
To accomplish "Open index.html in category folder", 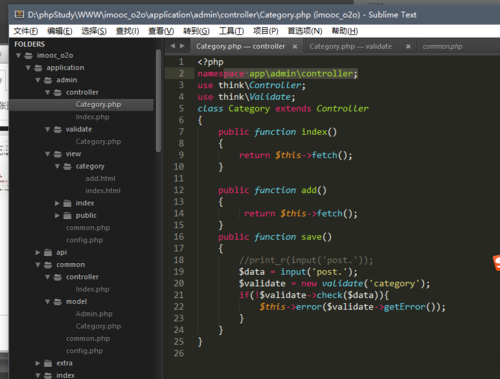I will pos(103,191).
